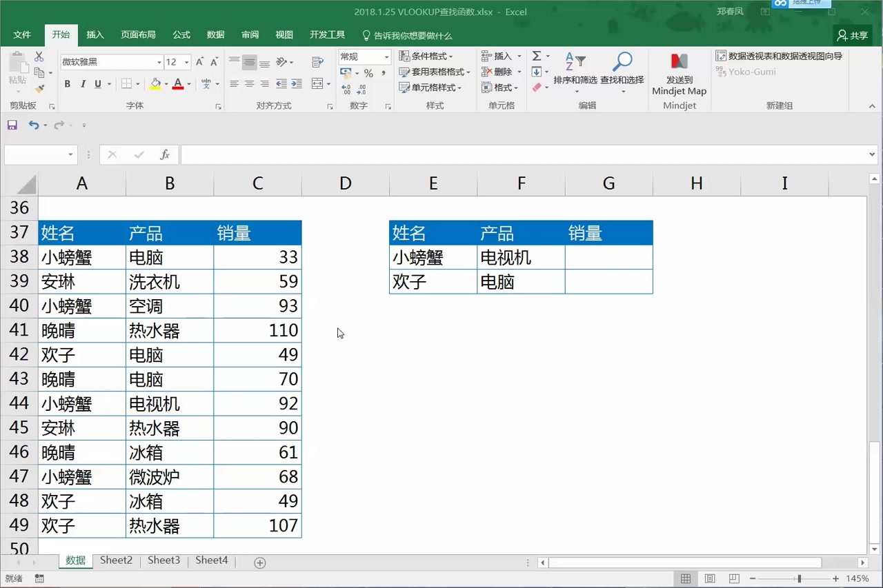Click the Clear eraser icon
This screenshot has height=588, width=883.
pos(537,88)
